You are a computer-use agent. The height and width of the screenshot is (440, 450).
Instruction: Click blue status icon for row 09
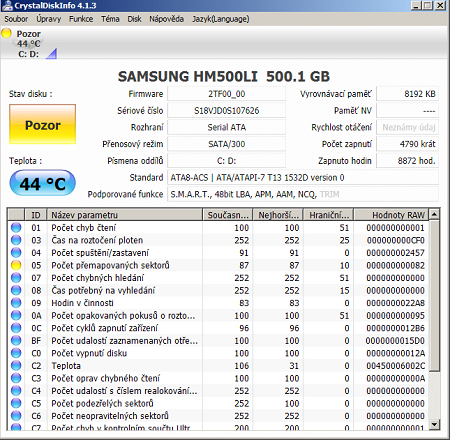(x=16, y=303)
